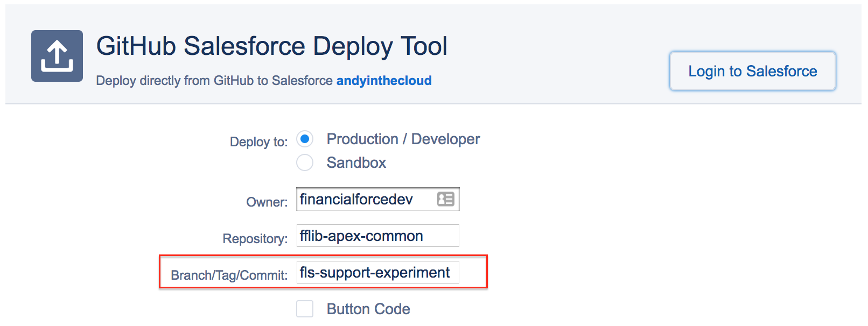Select the Sandbox radio button

click(305, 162)
